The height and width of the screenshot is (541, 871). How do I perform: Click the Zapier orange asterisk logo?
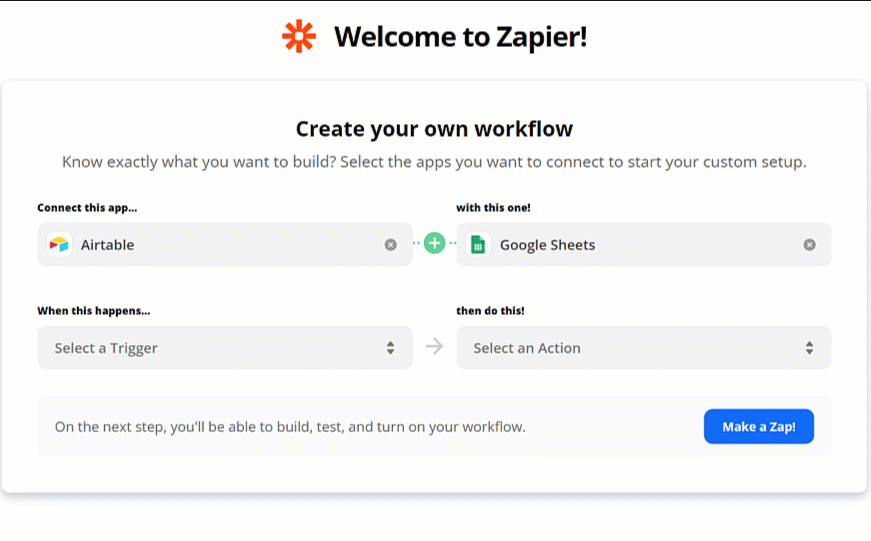[299, 37]
